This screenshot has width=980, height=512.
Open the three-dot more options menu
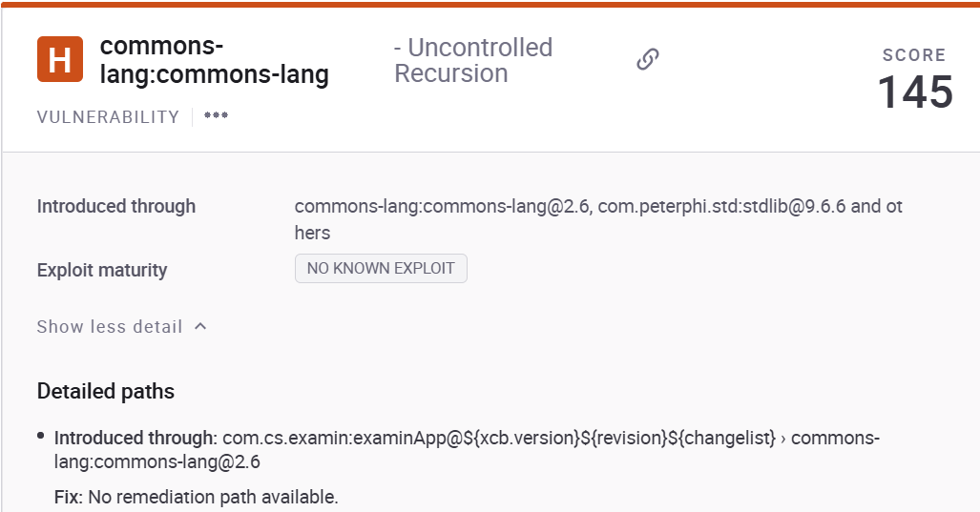click(x=216, y=116)
